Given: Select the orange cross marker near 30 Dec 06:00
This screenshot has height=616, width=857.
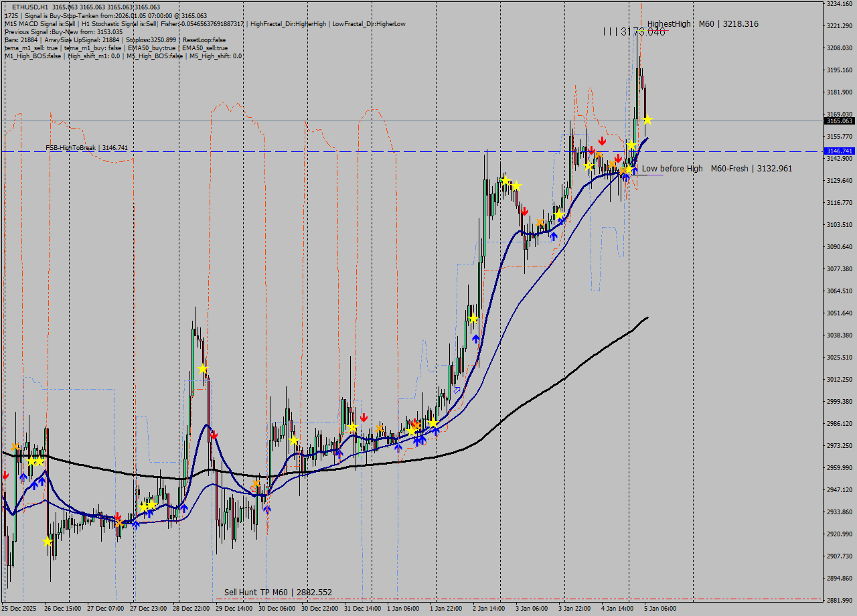Looking at the screenshot, I should [x=256, y=483].
